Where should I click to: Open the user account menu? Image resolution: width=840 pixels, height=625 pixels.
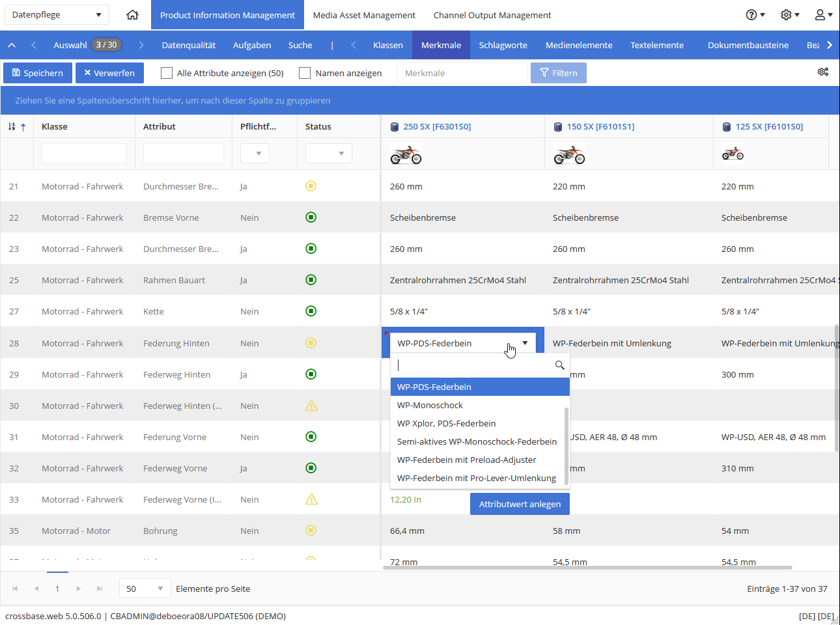coord(824,14)
